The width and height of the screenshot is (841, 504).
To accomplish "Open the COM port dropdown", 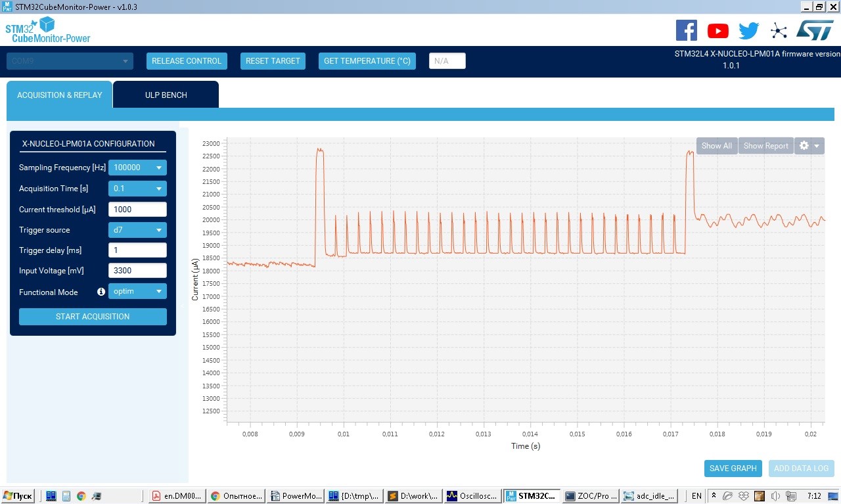I will pos(70,61).
